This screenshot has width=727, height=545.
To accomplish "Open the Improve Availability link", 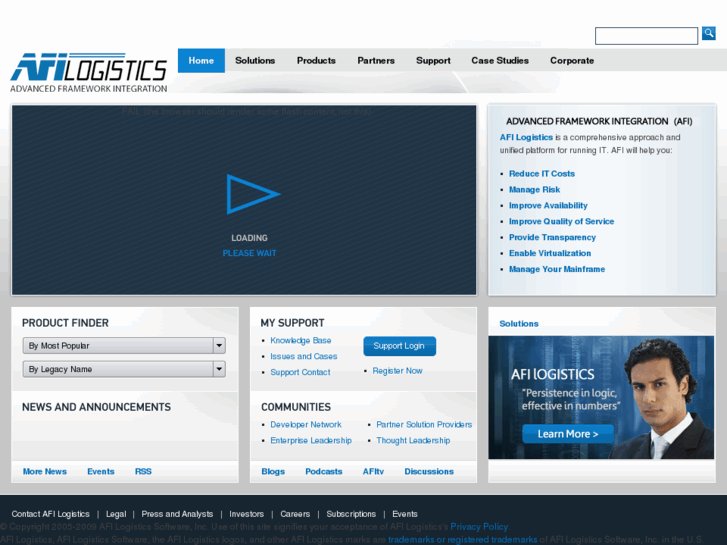I will 548,205.
